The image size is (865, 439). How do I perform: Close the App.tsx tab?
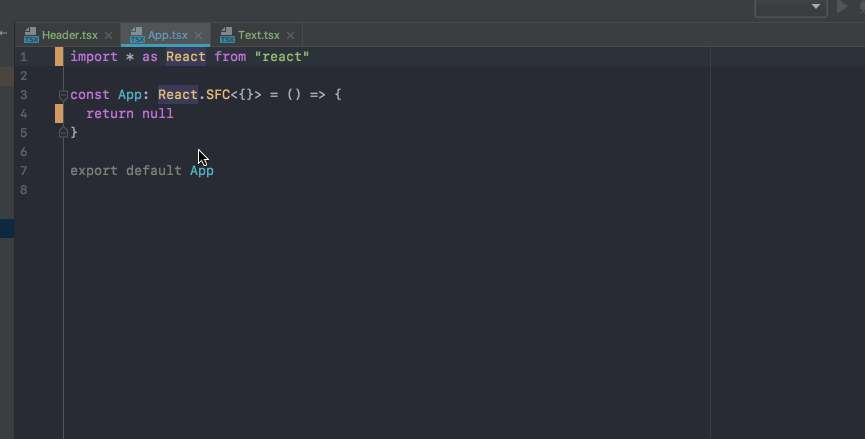click(199, 35)
